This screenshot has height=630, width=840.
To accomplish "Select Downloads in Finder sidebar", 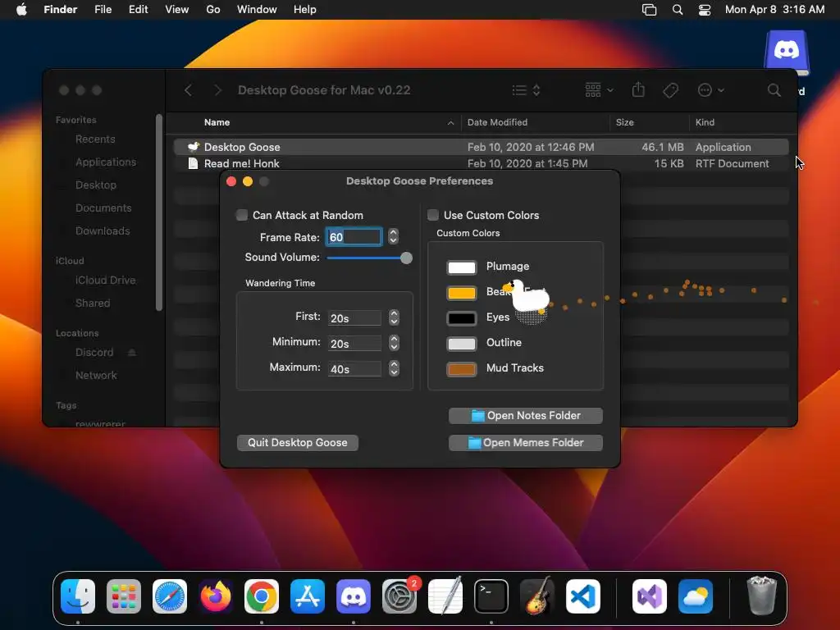I will click(103, 231).
